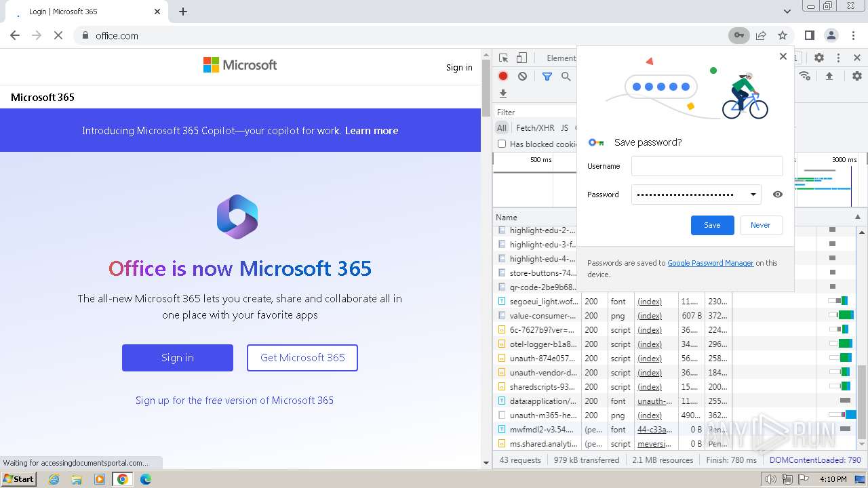Open the Network panel settings gear
868x488 pixels.
tap(857, 77)
